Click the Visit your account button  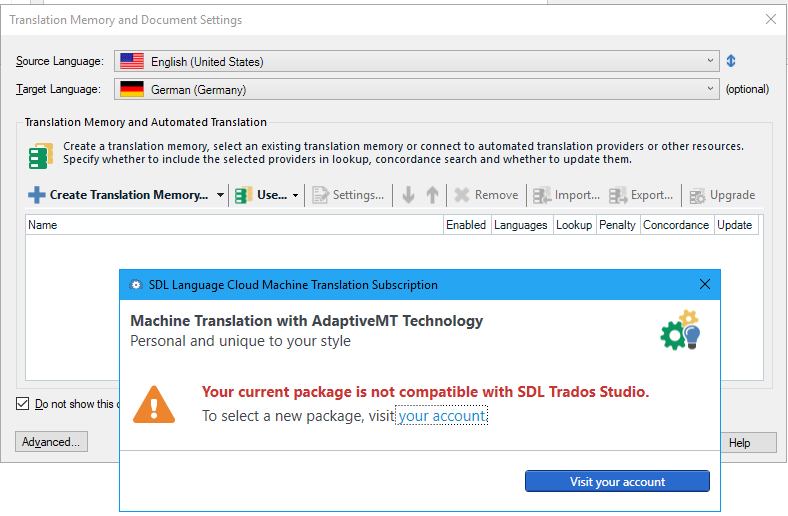pos(617,481)
